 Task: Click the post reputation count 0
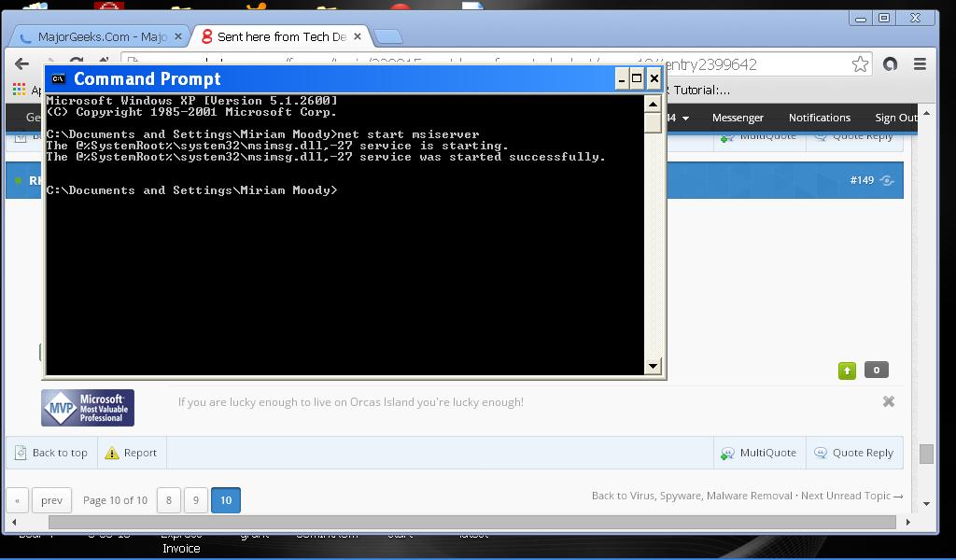876,370
